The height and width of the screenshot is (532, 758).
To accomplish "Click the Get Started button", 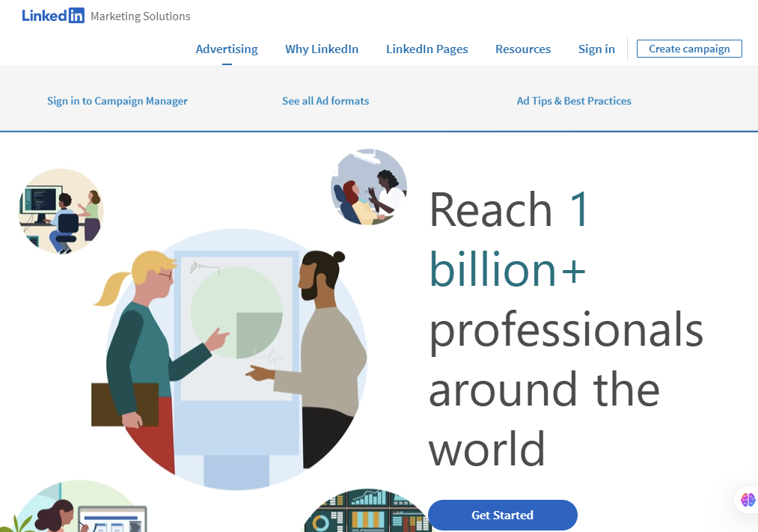I will 503,515.
